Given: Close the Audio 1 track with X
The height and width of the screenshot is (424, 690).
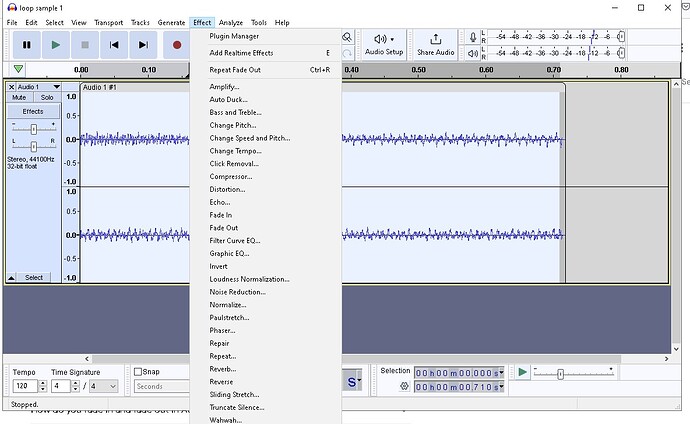Looking at the screenshot, I should point(11,87).
